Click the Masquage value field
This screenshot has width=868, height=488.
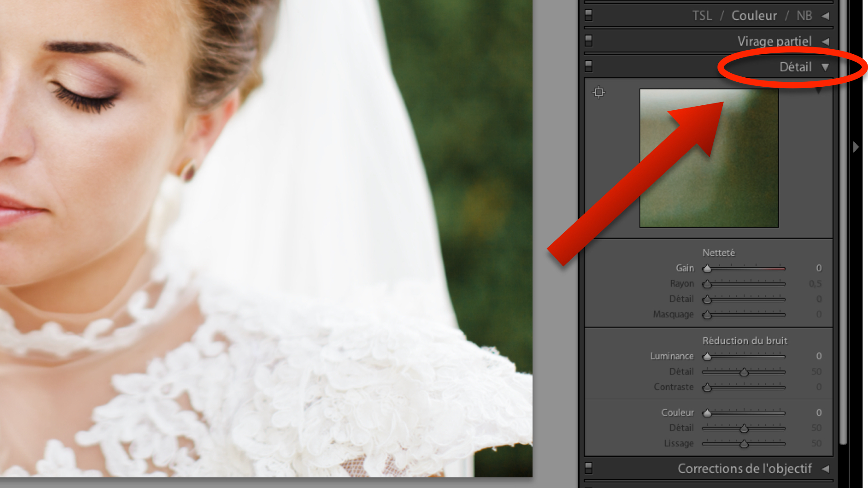pyautogui.click(x=819, y=314)
